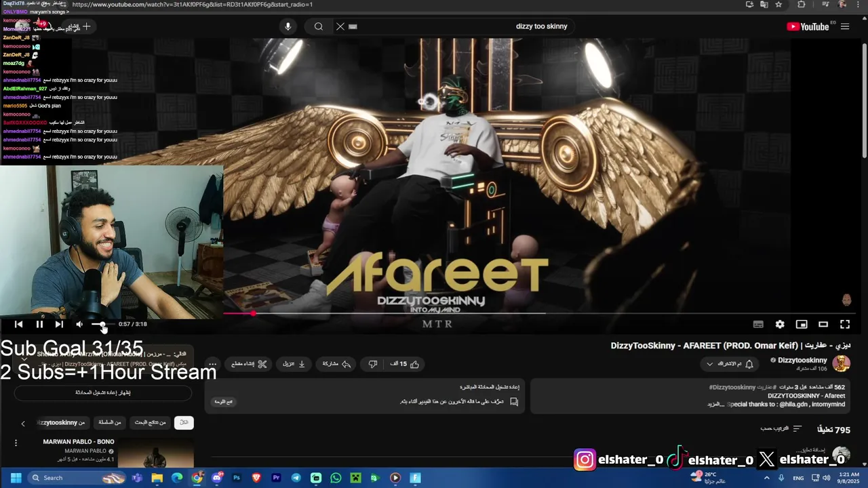Open options menu for MARWAN PABLO - BONO
868x488 pixels.
point(16,443)
